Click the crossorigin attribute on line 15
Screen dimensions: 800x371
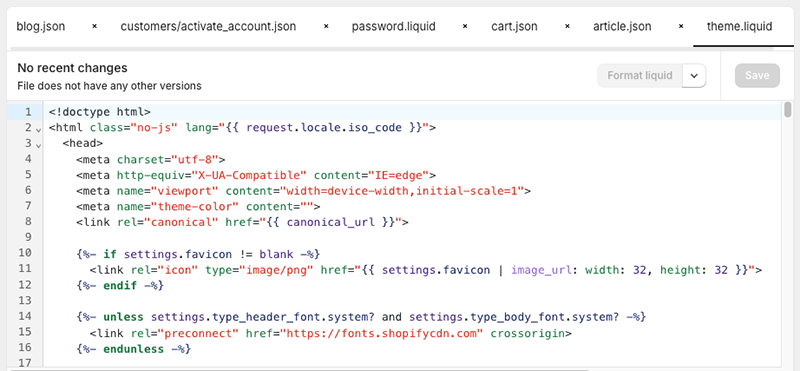tap(528, 333)
